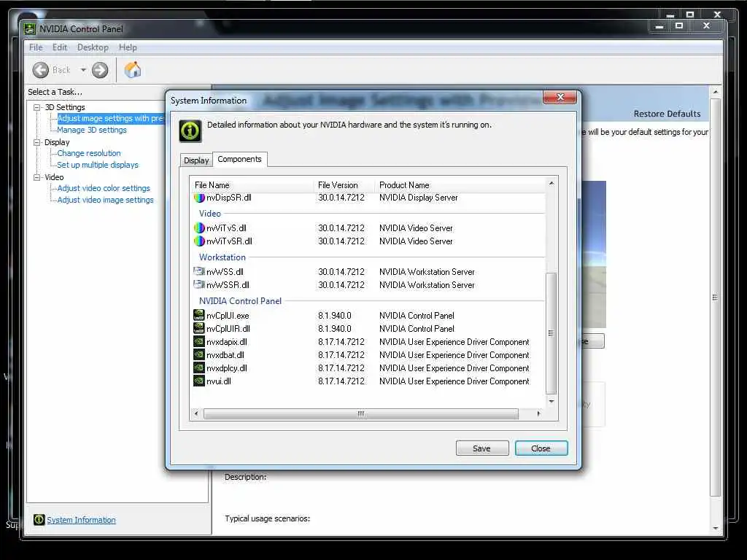Select the nvxdapix.dll file name
Screen dimensions: 747x560
click(227, 342)
